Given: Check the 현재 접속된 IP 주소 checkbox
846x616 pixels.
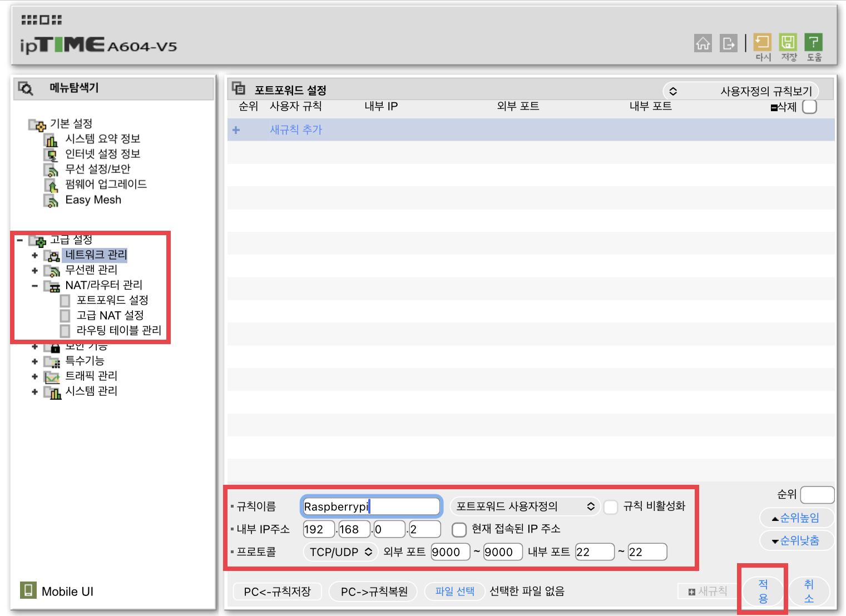Looking at the screenshot, I should coord(459,530).
